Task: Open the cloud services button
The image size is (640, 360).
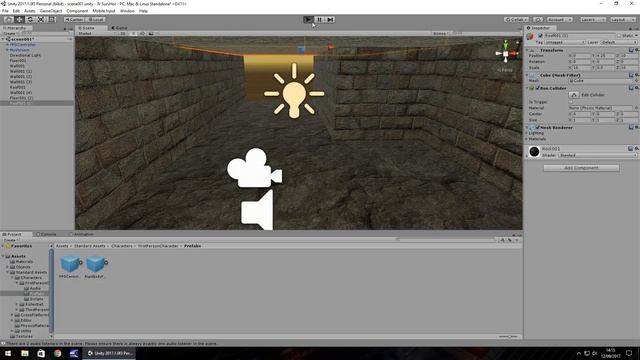Action: [x=538, y=20]
